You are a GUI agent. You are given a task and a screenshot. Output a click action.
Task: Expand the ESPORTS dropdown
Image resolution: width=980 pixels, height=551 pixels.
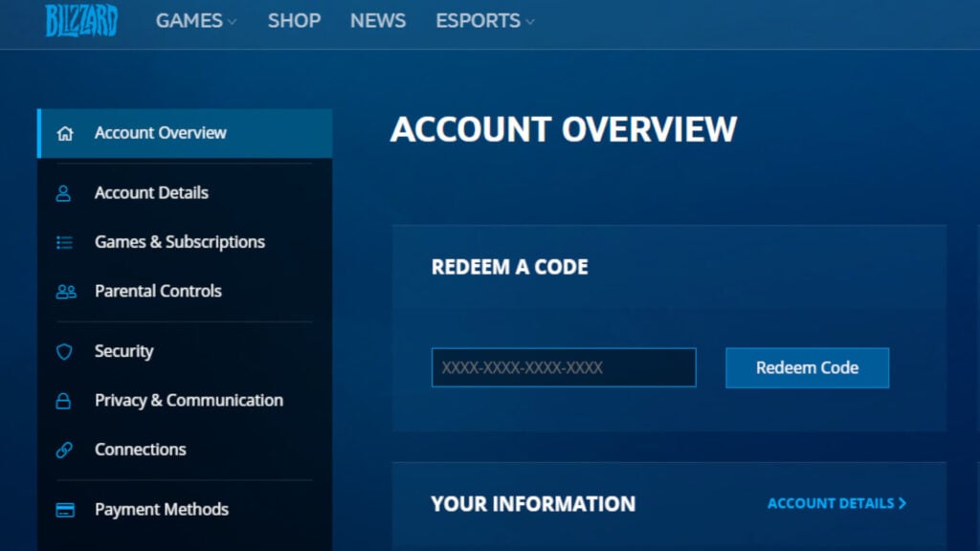483,20
